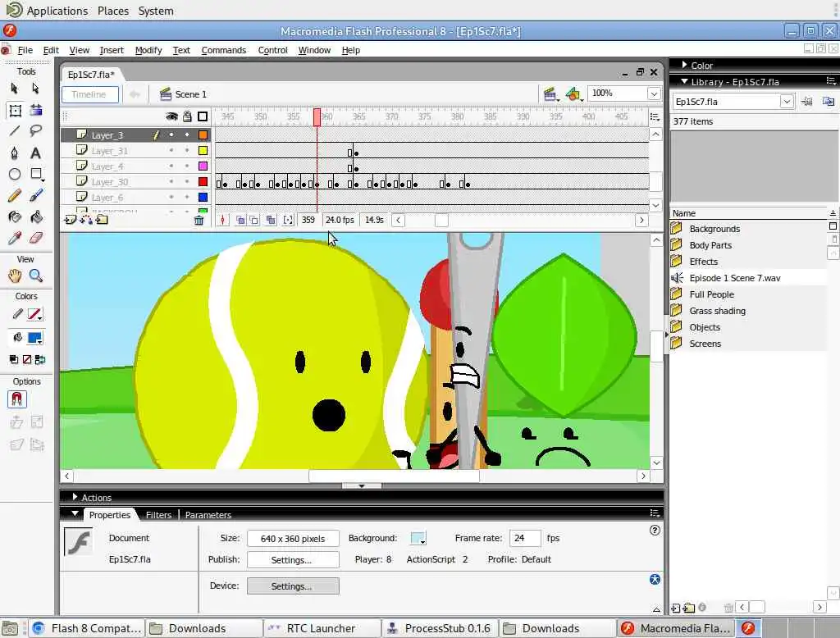This screenshot has height=638, width=840.
Task: Click the red playhead marker at frame 359
Action: click(x=317, y=116)
